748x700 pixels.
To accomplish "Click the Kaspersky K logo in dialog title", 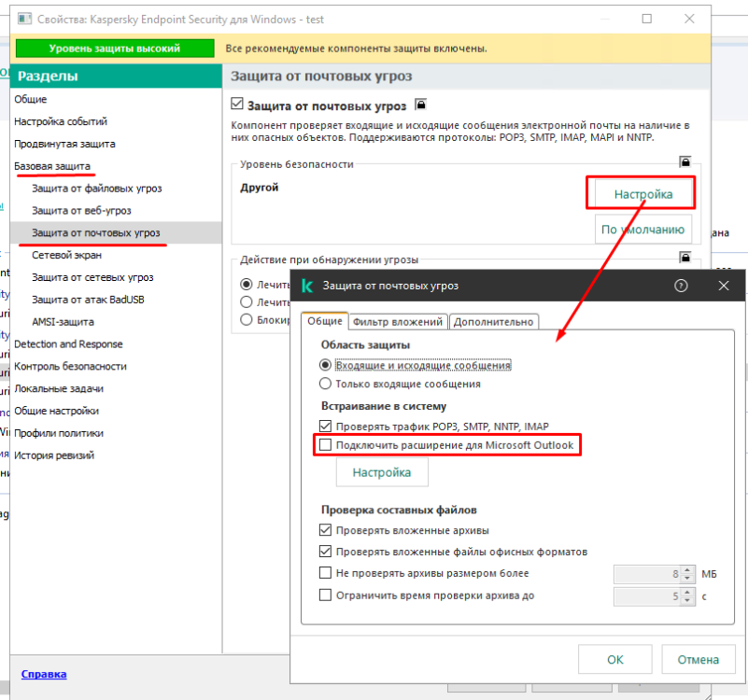I will click(x=307, y=286).
